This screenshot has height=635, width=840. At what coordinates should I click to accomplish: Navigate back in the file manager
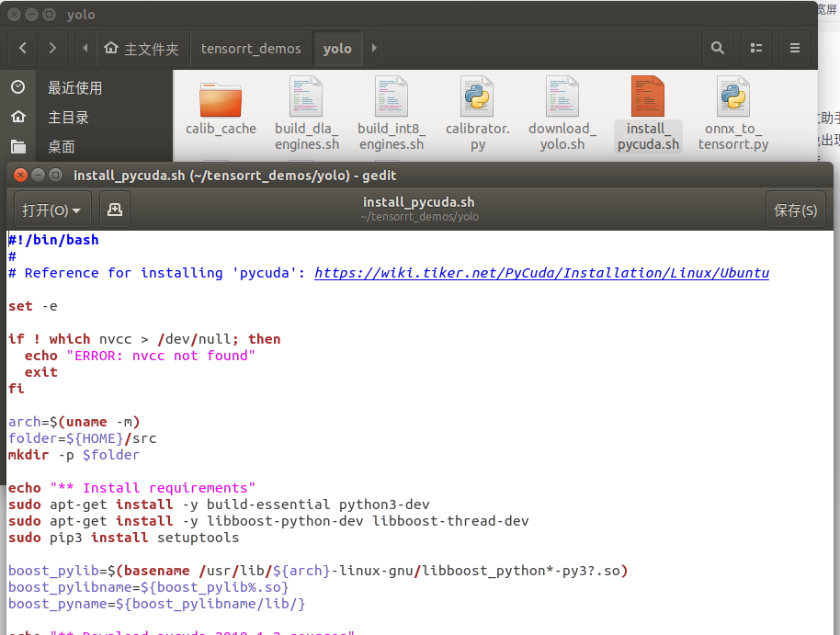22,48
